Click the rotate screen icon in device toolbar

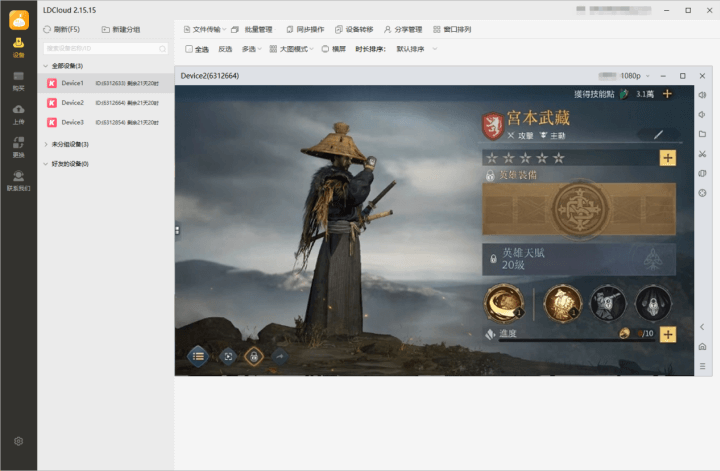point(702,174)
